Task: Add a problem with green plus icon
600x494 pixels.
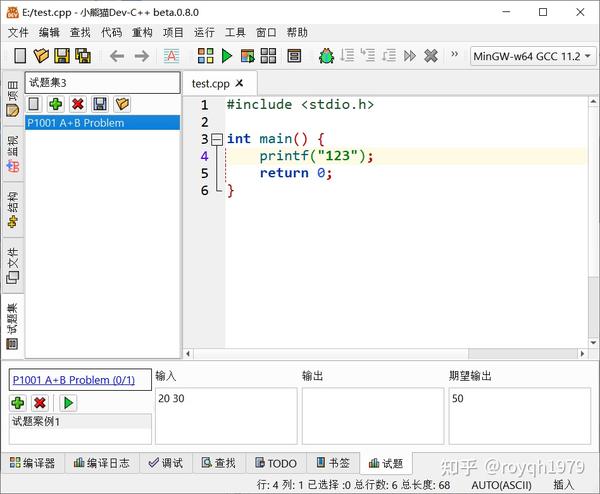Action: click(56, 104)
